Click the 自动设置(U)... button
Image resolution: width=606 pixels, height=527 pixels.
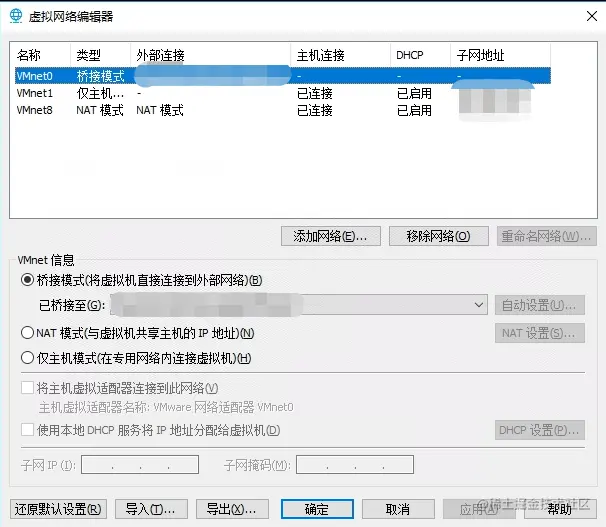click(540, 305)
